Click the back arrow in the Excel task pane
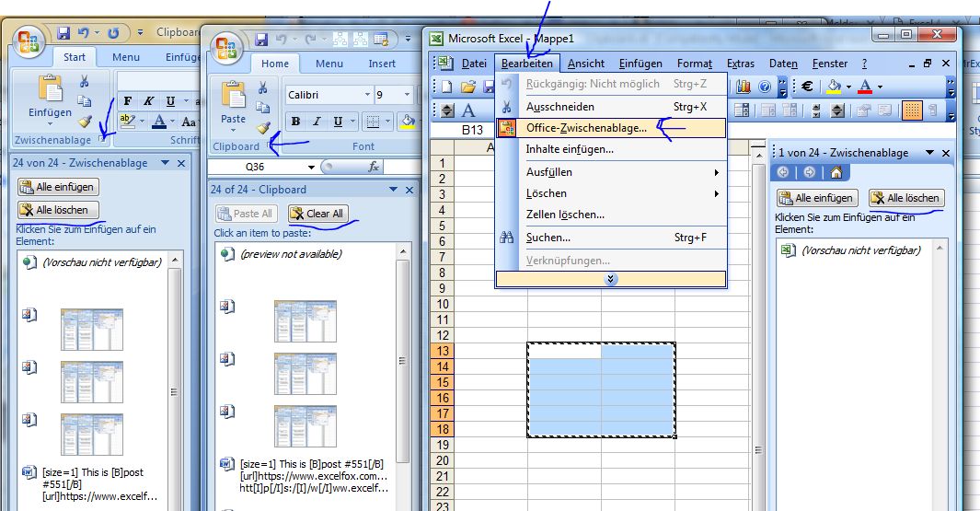This screenshot has height=511, width=980. (783, 172)
